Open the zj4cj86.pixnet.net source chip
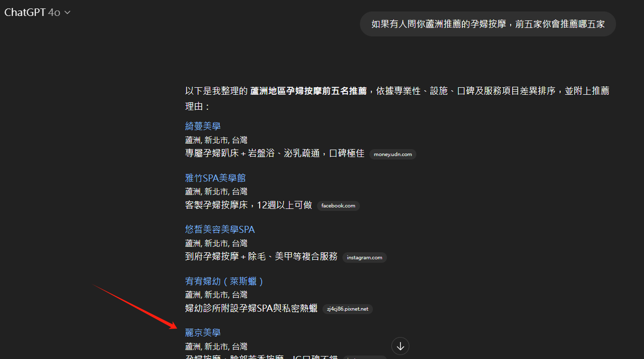This screenshot has width=644, height=359. 347,309
